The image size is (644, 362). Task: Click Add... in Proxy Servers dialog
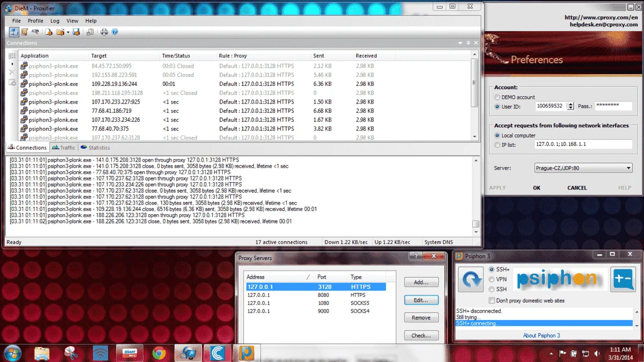pyautogui.click(x=421, y=283)
